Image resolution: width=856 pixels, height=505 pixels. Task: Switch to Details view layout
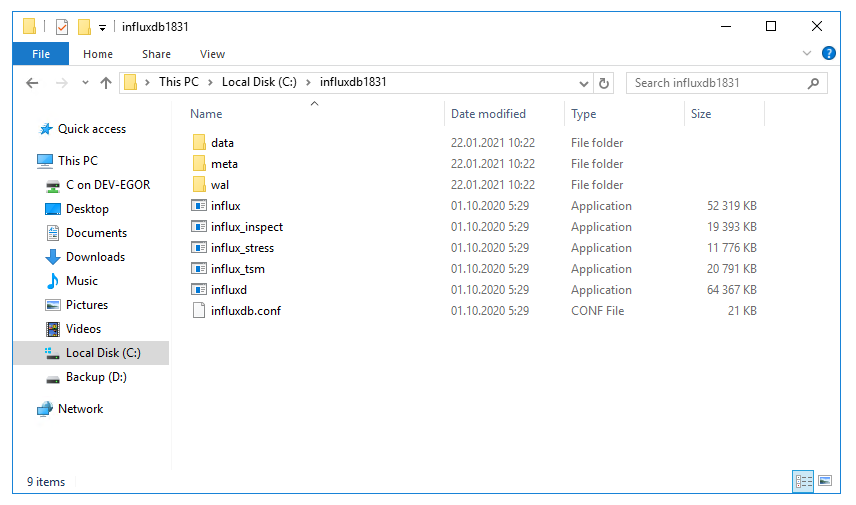803,482
